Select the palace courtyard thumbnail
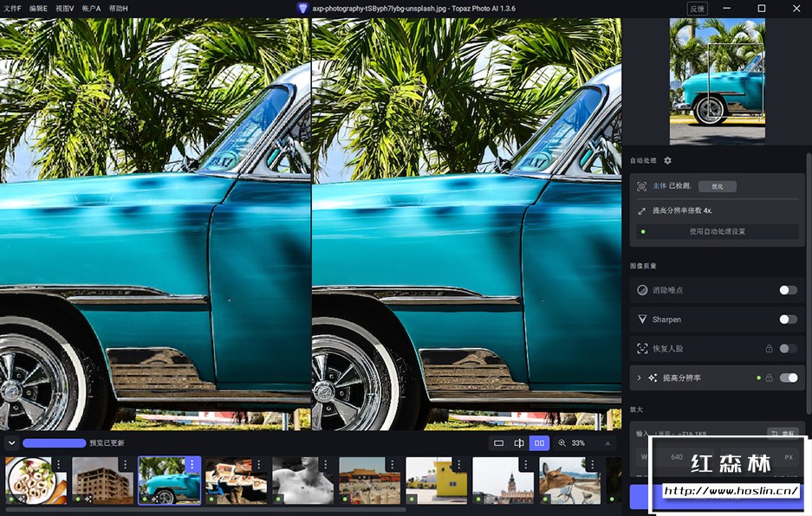The image size is (812, 516). [x=370, y=481]
